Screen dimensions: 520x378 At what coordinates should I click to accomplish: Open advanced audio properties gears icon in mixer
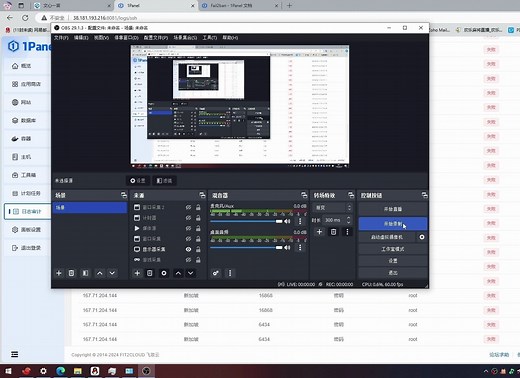[216, 273]
